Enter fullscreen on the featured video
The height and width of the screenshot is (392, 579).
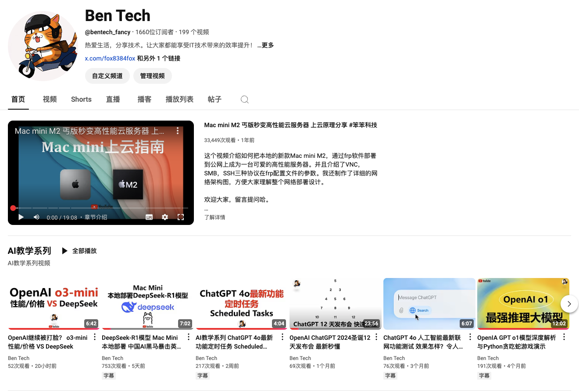pyautogui.click(x=180, y=217)
